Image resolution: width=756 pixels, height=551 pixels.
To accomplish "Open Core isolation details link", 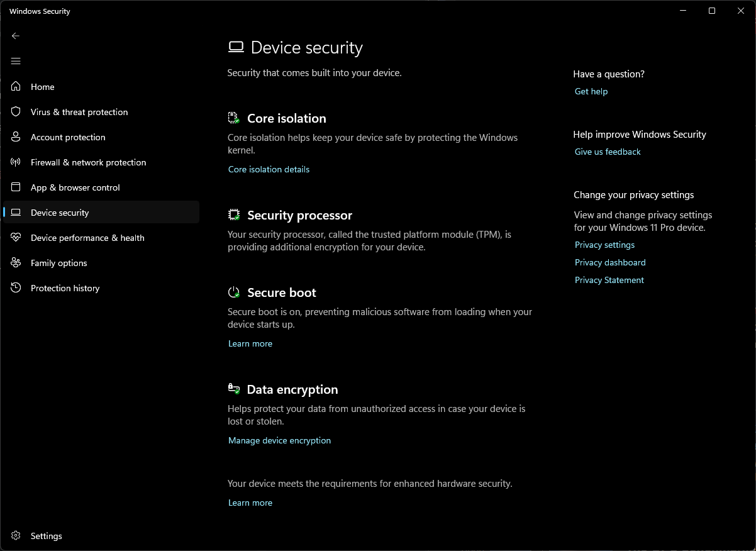I will (x=269, y=169).
